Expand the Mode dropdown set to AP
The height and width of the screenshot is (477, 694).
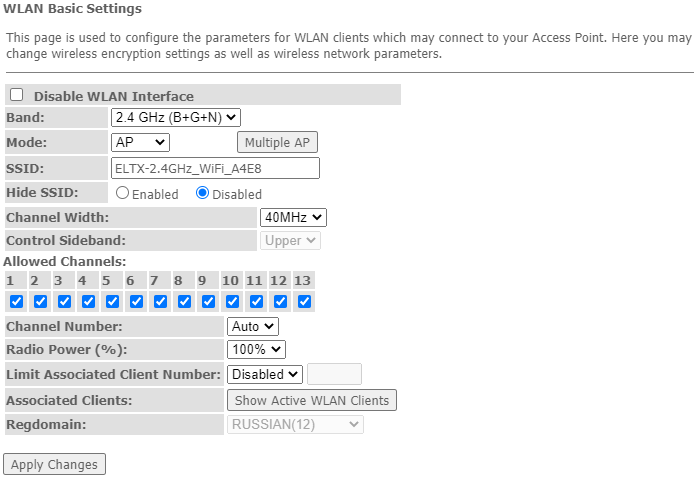tap(141, 142)
